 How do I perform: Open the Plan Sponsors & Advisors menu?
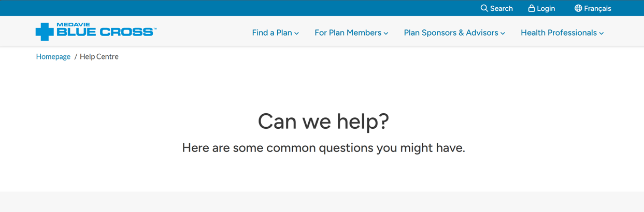click(x=451, y=33)
